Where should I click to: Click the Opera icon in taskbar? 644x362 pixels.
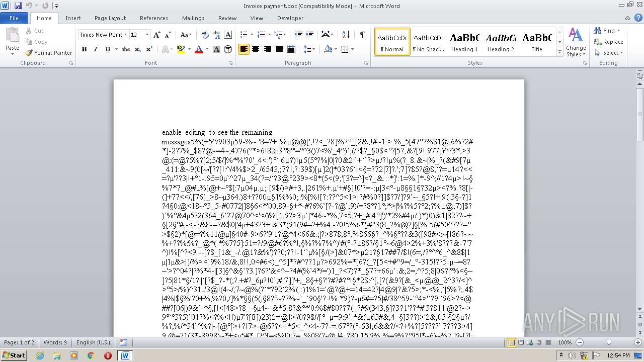pyautogui.click(x=108, y=355)
